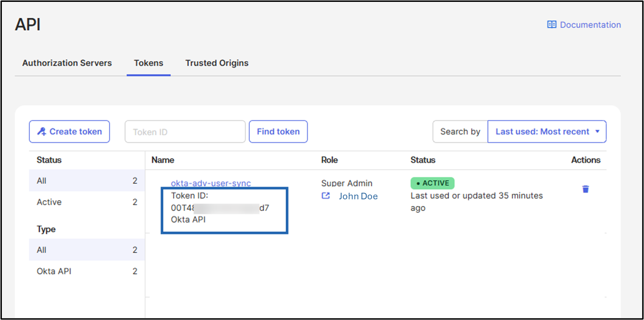Image resolution: width=644 pixels, height=320 pixels.
Task: Click the Type filter section heading
Action: (46, 229)
